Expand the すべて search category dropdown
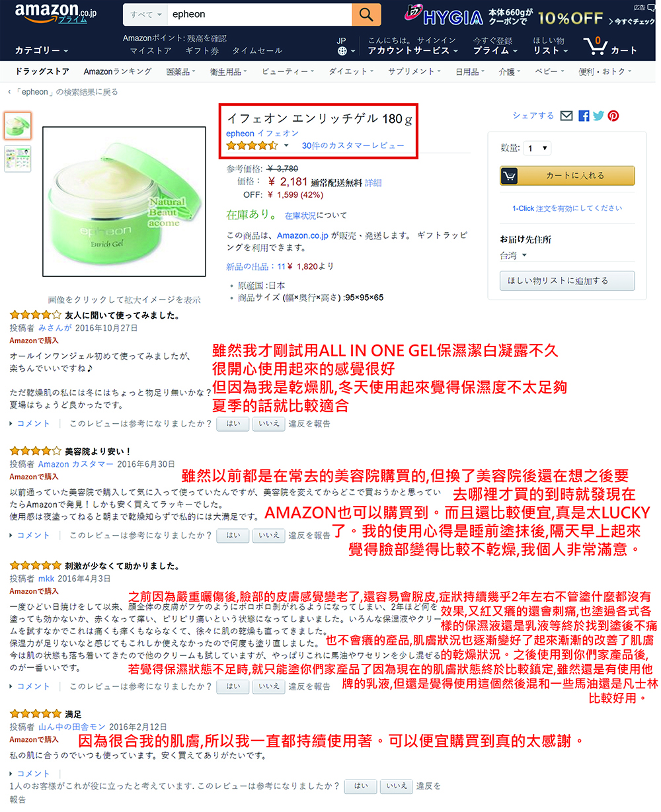The width and height of the screenshot is (661, 812). 145,15
